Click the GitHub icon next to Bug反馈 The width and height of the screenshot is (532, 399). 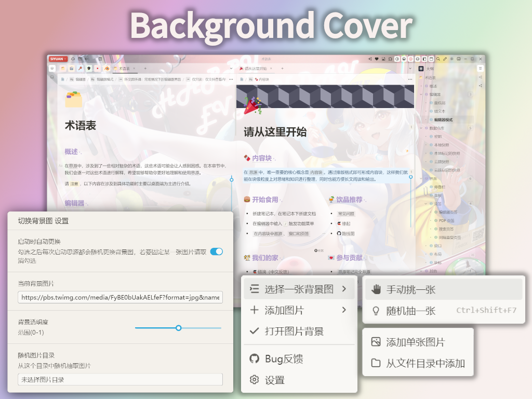pyautogui.click(x=254, y=358)
